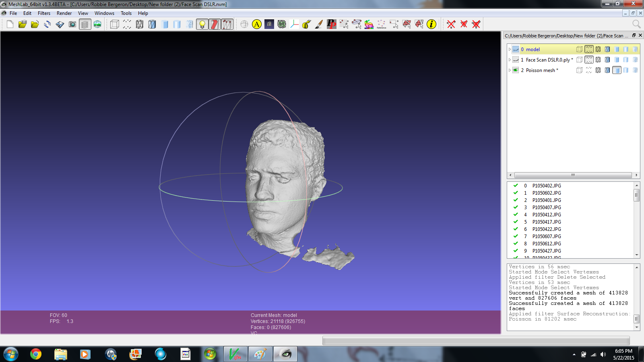This screenshot has height=362, width=644.
Task: Toggle the Double-sided lighting red face button
Action: tap(215, 25)
